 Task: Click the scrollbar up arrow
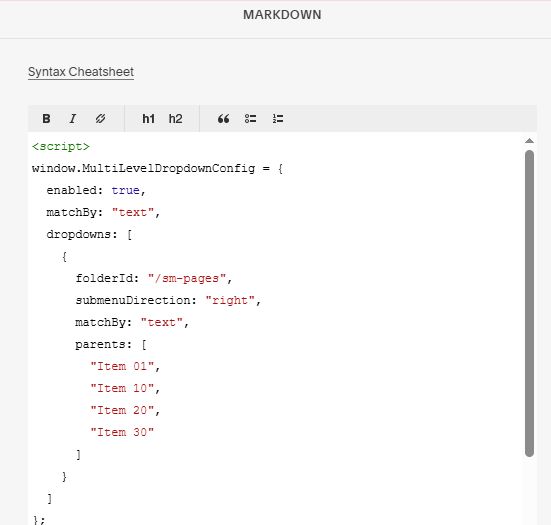(x=529, y=141)
